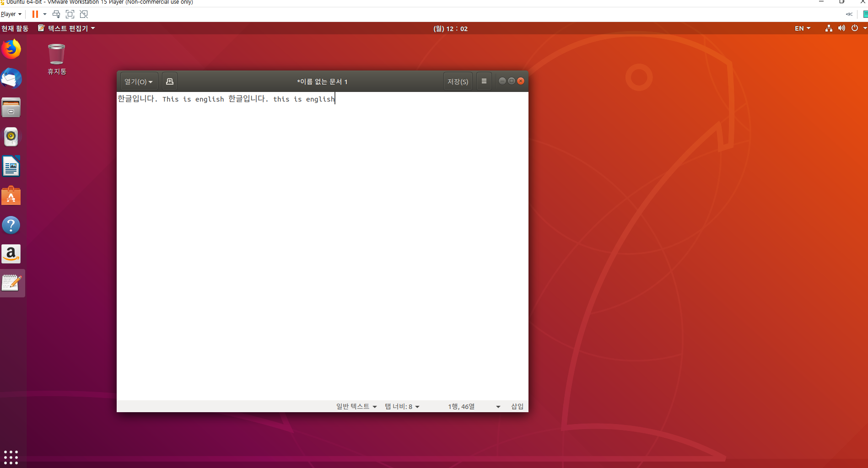Viewport: 868px width, 468px height.
Task: Close the gedit window
Action: pos(521,81)
